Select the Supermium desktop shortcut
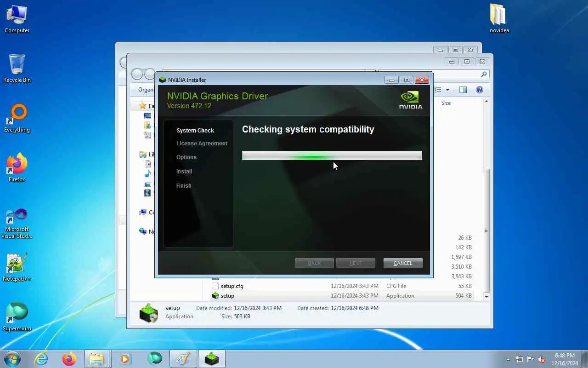The height and width of the screenshot is (368, 588). click(17, 317)
